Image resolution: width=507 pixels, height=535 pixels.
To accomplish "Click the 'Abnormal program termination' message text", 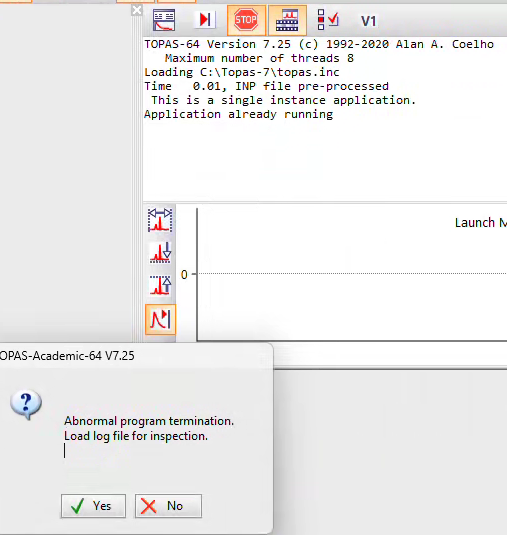I will 149,421.
